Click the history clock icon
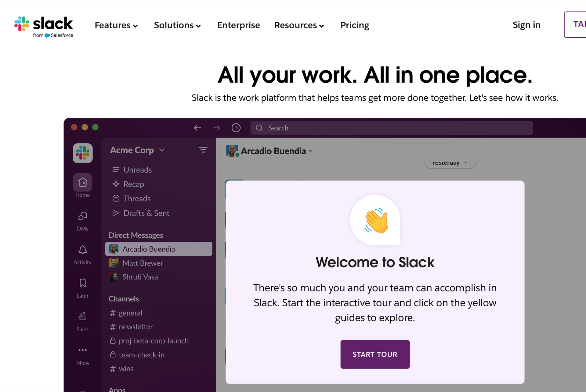Screen dimensions: 586x392 pyautogui.click(x=236, y=128)
